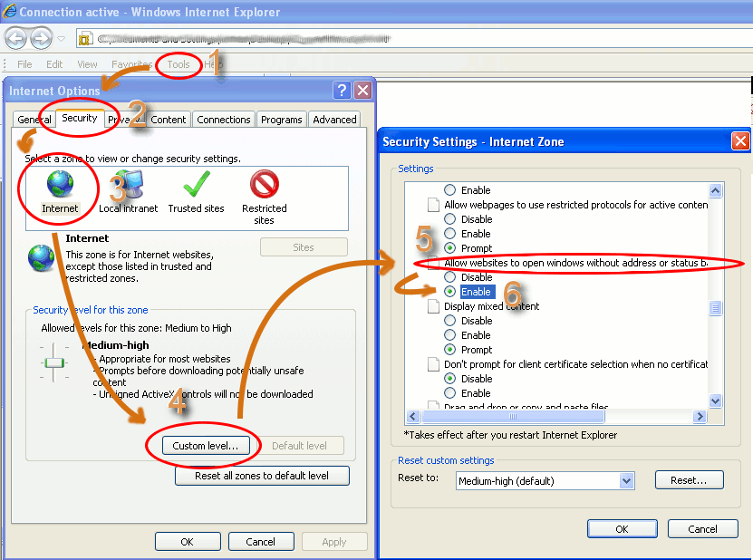Click Cancel in Security Settings dialog

(702, 529)
